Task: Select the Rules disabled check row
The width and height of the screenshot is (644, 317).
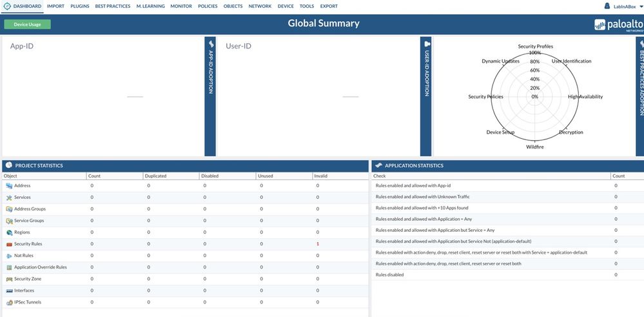Action: pos(391,276)
